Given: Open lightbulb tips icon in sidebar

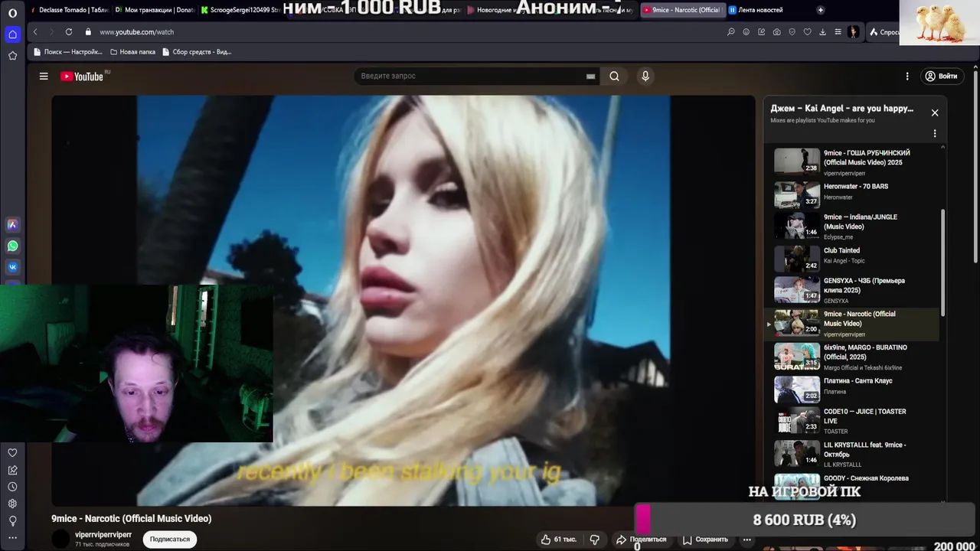Looking at the screenshot, I should [12, 520].
